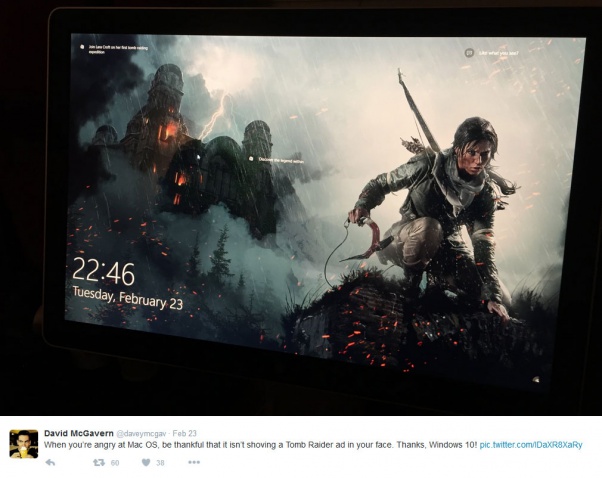Viewport: 602px width, 478px height.
Task: Click the 'Like what you see?' text
Action: 498,53
